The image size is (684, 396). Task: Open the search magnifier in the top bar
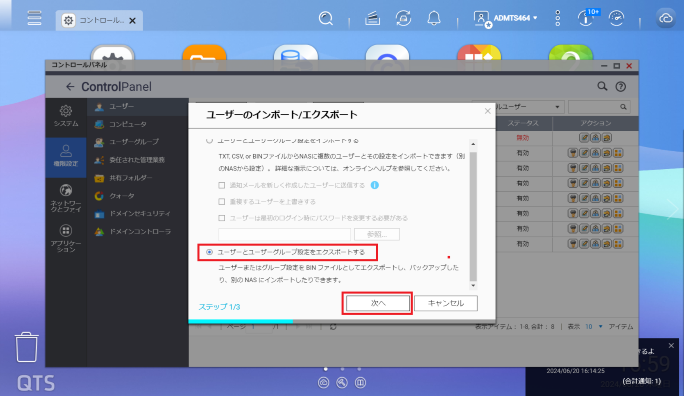(x=326, y=18)
